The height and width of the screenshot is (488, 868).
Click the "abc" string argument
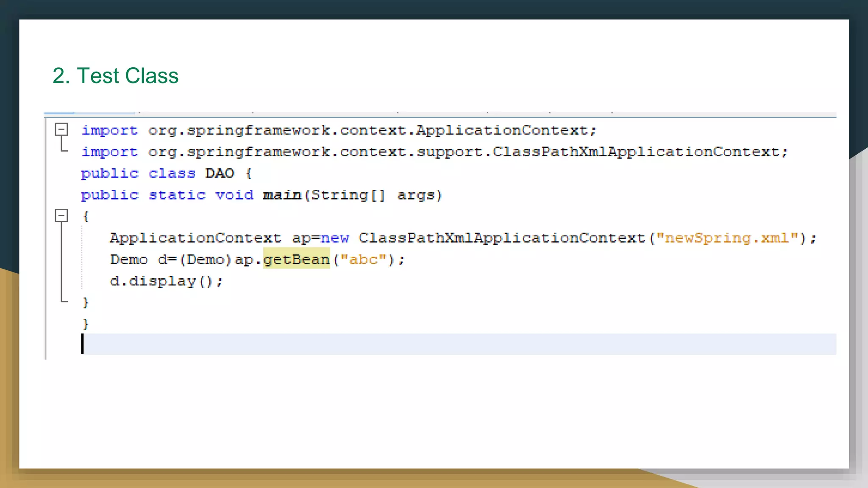364,259
